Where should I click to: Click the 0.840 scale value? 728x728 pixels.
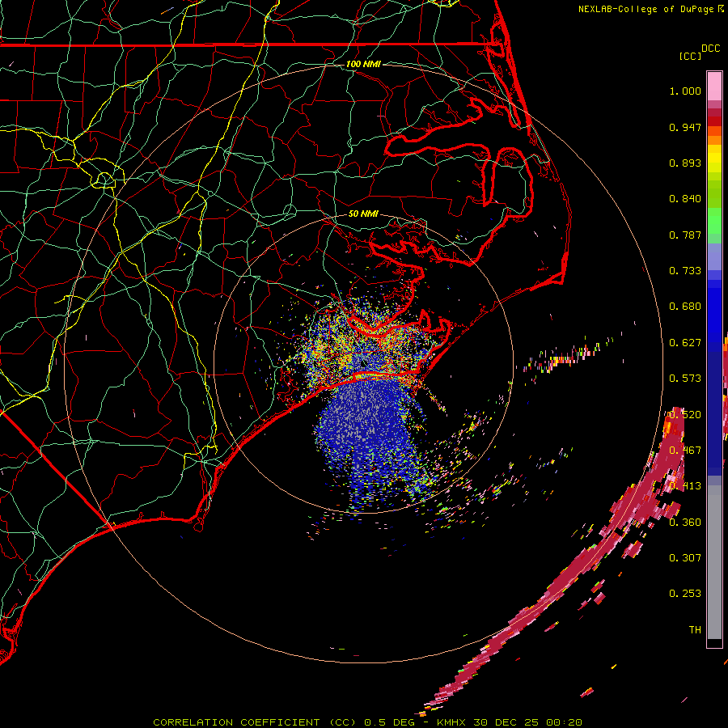(685, 199)
